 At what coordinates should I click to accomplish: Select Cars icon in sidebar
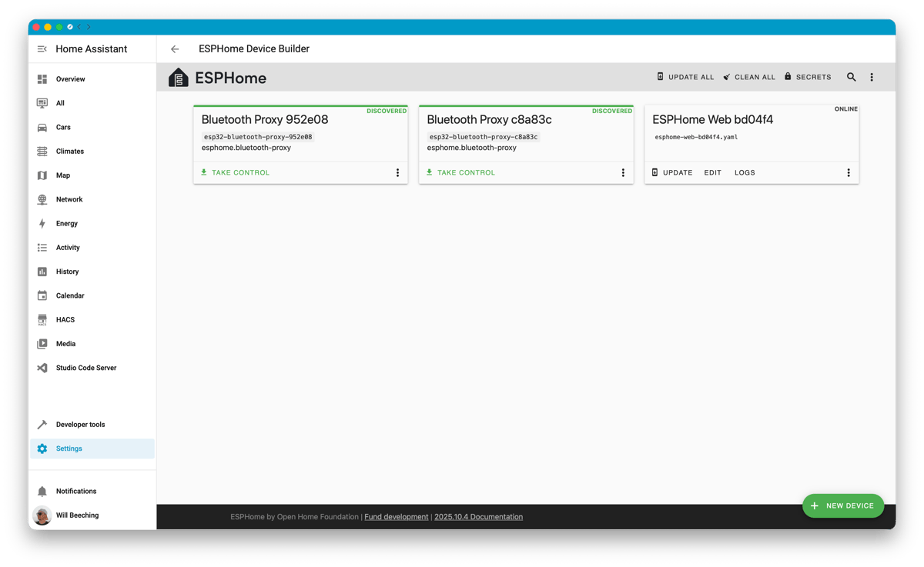point(42,127)
